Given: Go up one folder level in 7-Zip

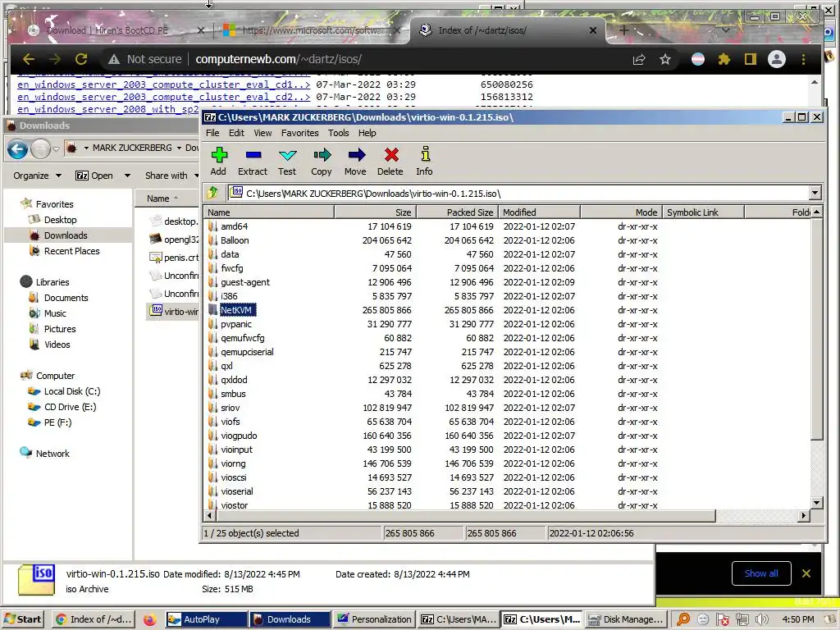Looking at the screenshot, I should (213, 192).
